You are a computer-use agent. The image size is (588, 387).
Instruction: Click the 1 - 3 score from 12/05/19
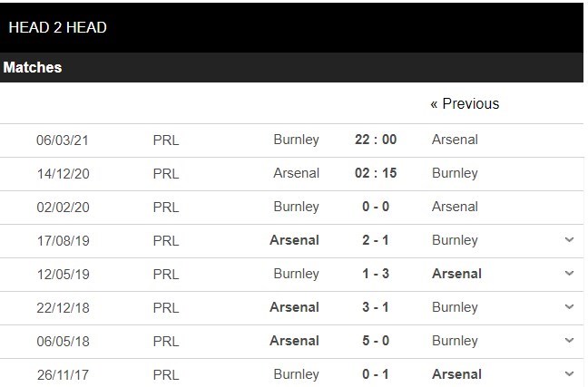click(x=376, y=274)
